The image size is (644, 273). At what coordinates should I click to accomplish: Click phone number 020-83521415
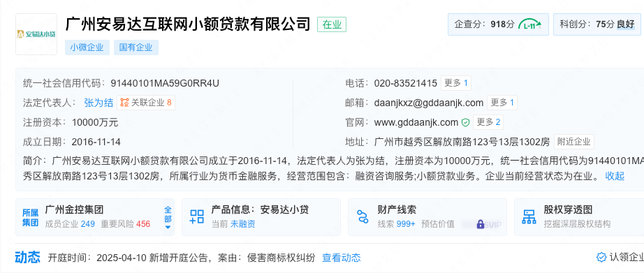(405, 83)
